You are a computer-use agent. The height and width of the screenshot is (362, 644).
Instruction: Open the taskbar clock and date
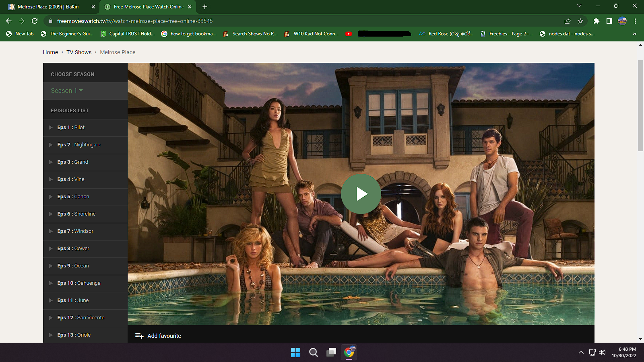[x=624, y=352]
